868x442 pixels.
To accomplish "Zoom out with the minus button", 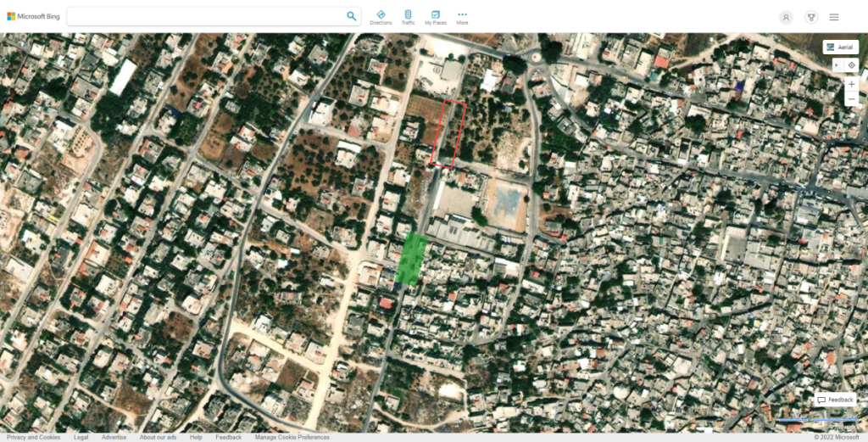I will 851,99.
